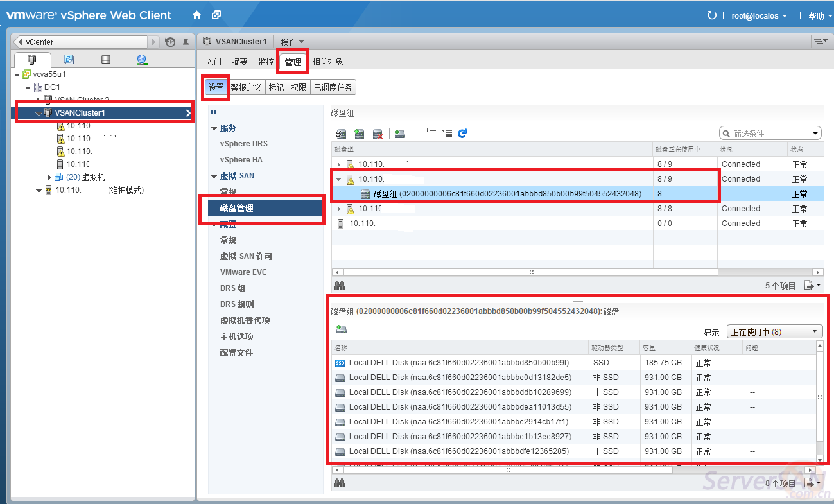The image size is (834, 504).
Task: Click expand all rows icon
Action: 447,133
